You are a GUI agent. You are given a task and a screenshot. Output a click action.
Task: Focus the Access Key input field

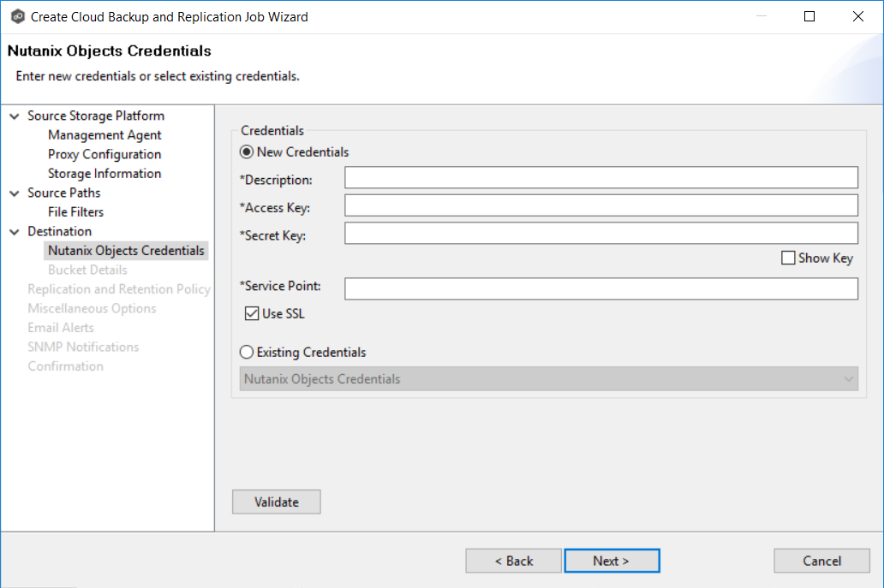[601, 205]
